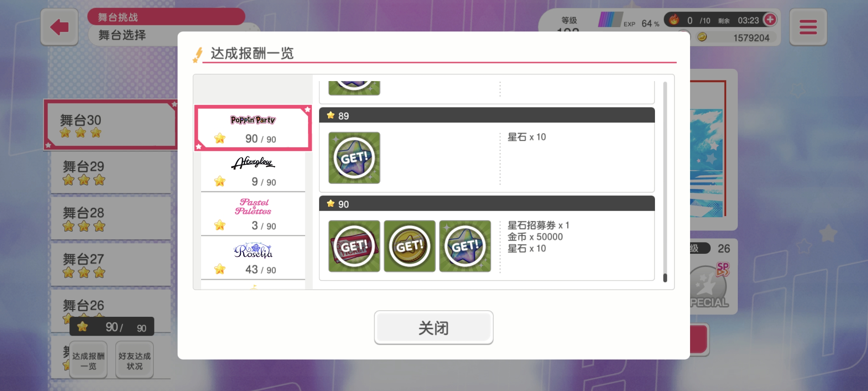Open the 达成报酬一览 rewards list button
Viewport: 868px width, 391px height.
[88, 360]
